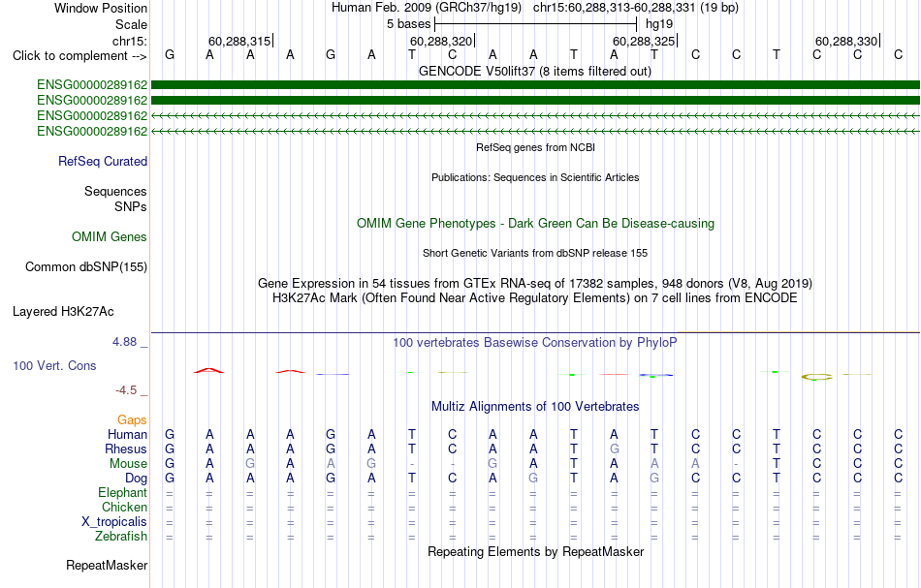Click the 'Click to complement -->' label
This screenshot has height=588, width=921.
tap(79, 56)
